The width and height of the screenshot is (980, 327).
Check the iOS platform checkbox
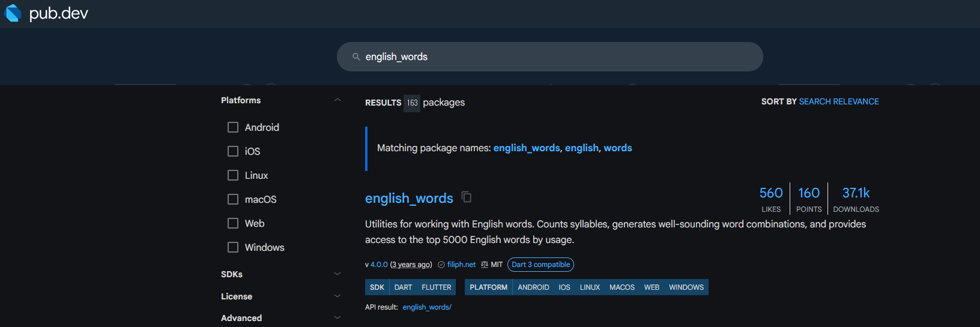[x=233, y=151]
